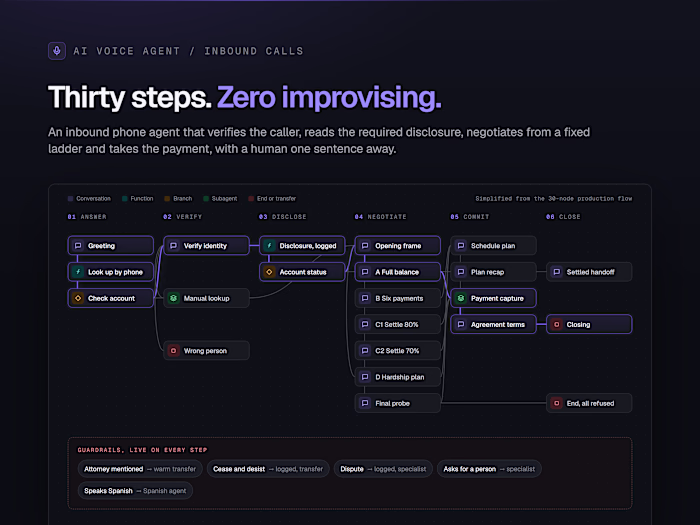The width and height of the screenshot is (700, 525).
Task: Click the 01 ANSWER column heading
Action: click(87, 217)
